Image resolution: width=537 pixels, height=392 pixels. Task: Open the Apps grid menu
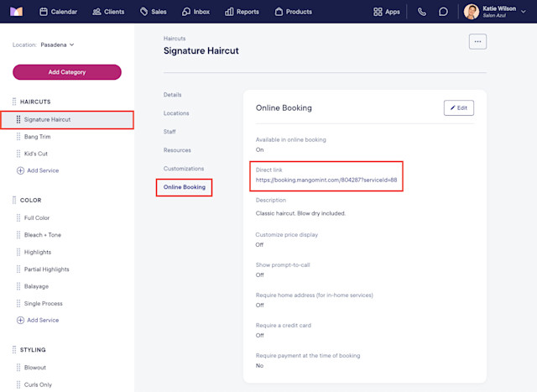point(387,12)
